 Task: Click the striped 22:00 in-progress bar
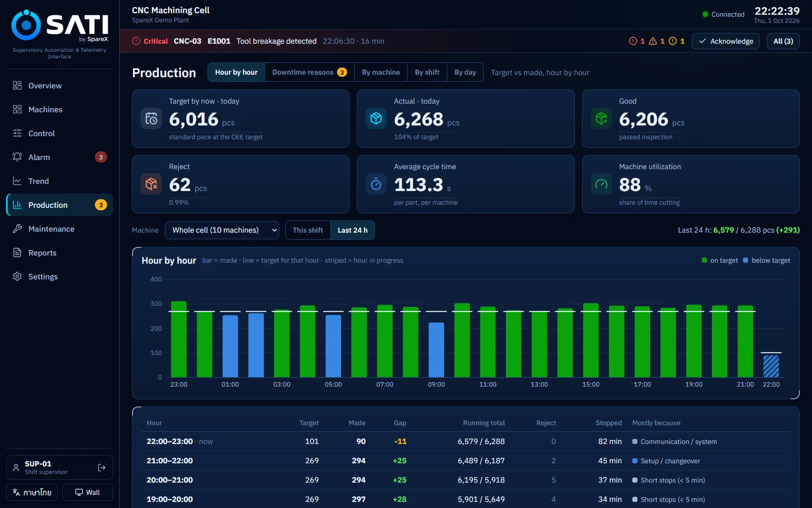pos(771,366)
